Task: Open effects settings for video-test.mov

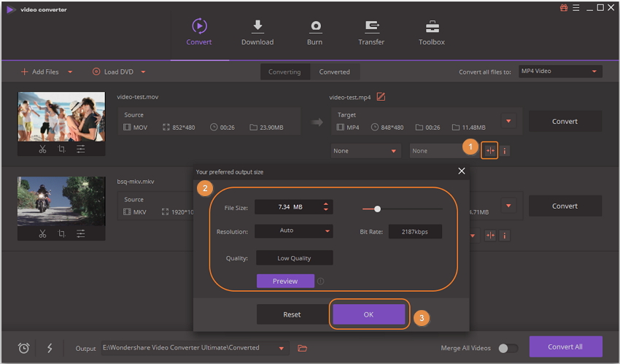Action: [81, 150]
